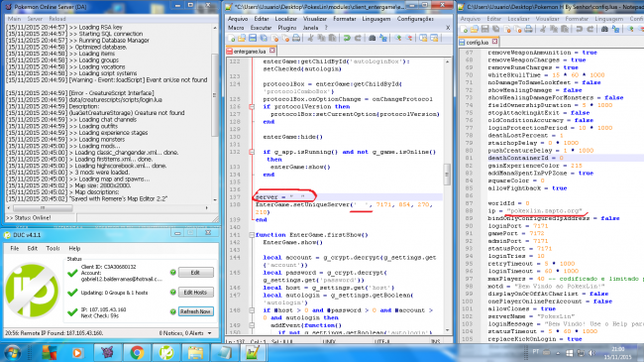Click the ip value "pokexlin.sapto.org" line 88
The image size is (644, 362).
coord(544,210)
